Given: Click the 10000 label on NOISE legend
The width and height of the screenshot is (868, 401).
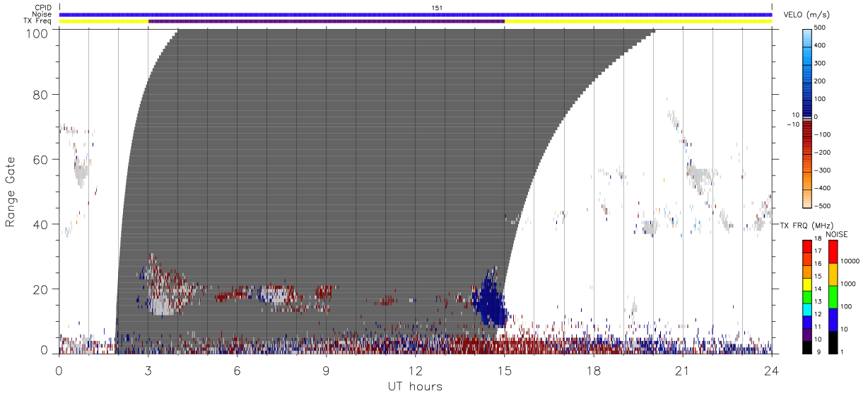Looking at the screenshot, I should coord(850,261).
